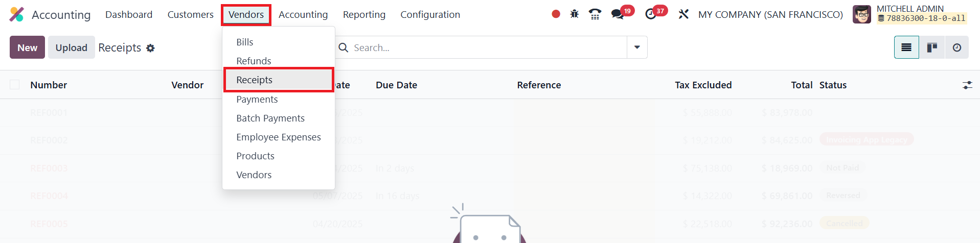Viewport: 980px width, 243px height.
Task: Click the Upload button
Action: pos(72,47)
